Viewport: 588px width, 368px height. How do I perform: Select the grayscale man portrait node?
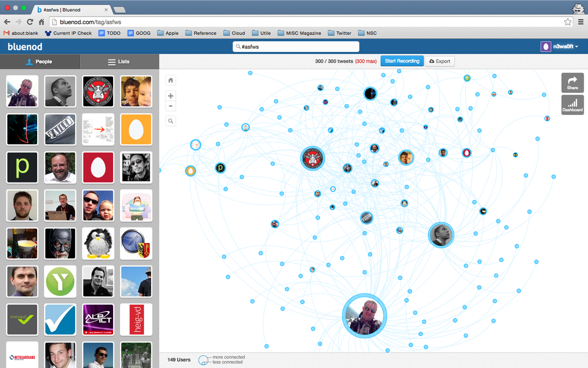pos(441,235)
